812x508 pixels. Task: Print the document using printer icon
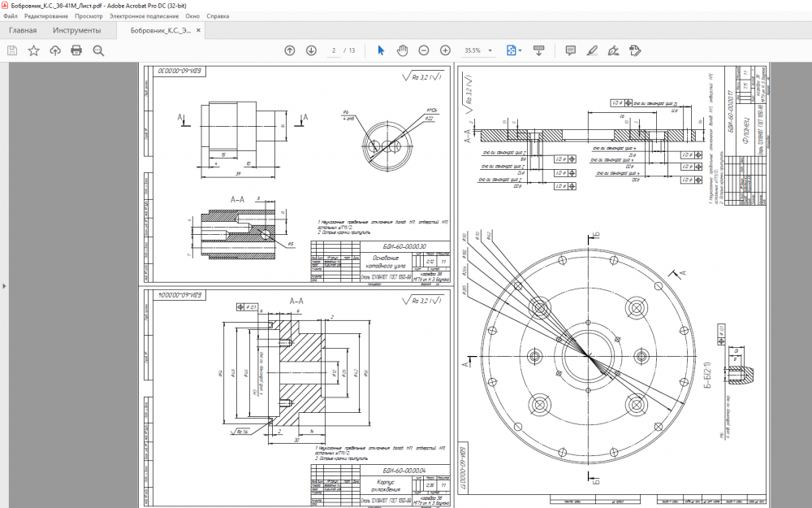(x=76, y=50)
